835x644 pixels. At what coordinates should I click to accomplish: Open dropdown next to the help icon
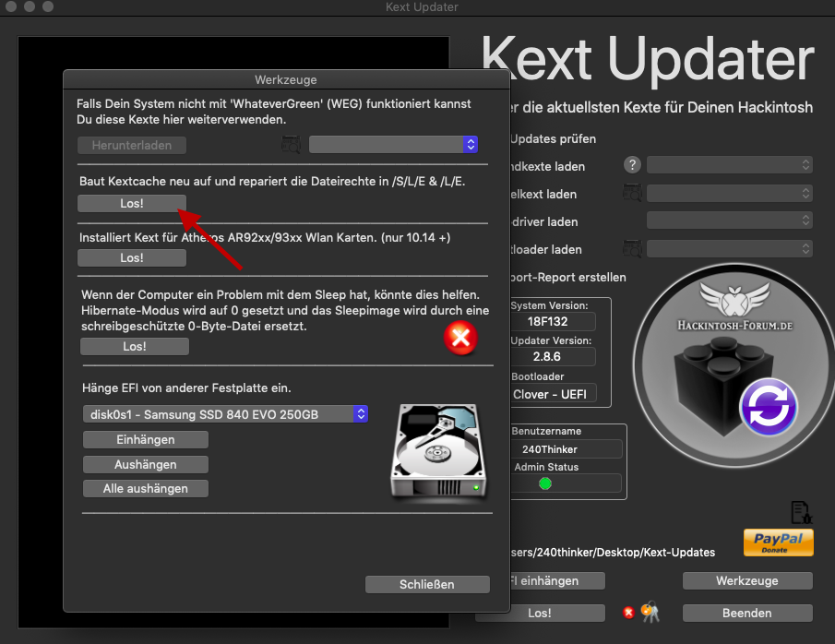click(730, 165)
